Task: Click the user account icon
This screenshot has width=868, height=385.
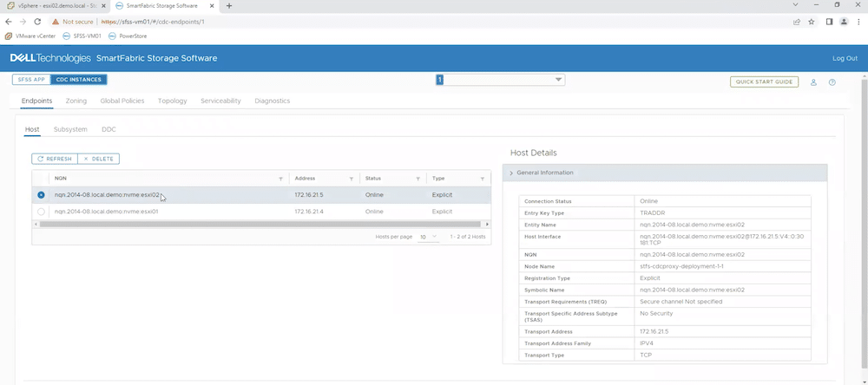Action: (x=814, y=82)
